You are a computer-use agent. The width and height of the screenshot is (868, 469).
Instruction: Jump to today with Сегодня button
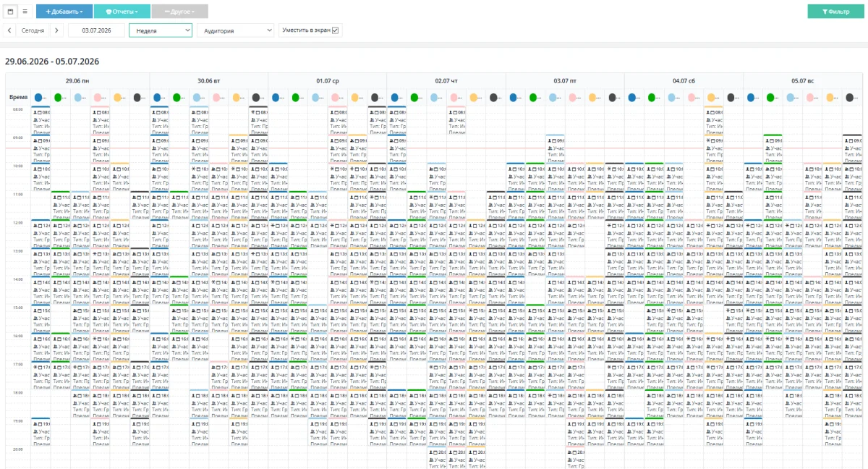click(x=33, y=30)
